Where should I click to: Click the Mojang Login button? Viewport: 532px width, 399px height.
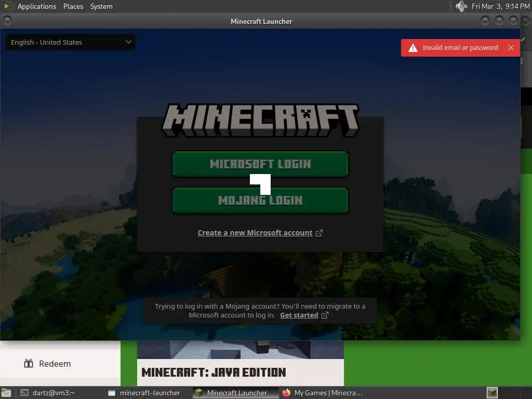pyautogui.click(x=260, y=201)
